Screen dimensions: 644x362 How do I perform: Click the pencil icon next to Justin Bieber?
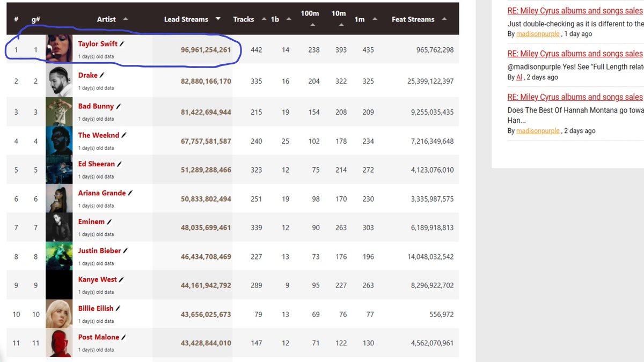pyautogui.click(x=126, y=251)
